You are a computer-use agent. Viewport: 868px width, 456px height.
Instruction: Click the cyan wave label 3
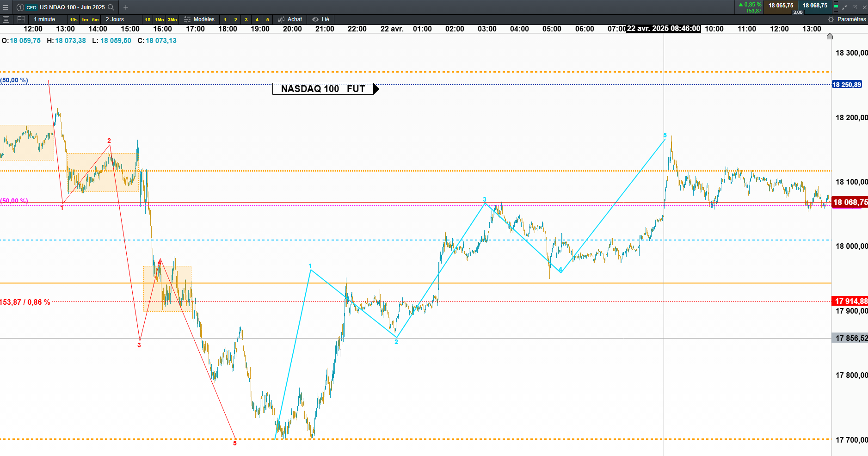coord(485,200)
